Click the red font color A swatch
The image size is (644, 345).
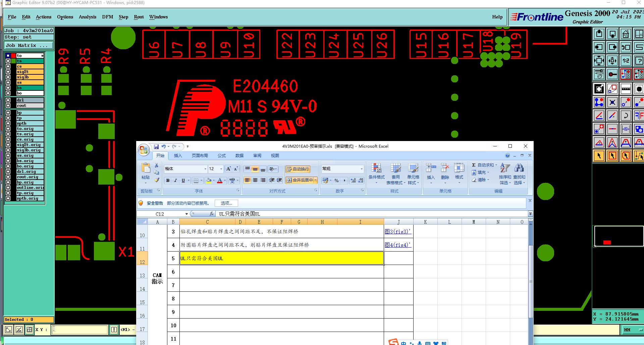[x=220, y=181]
